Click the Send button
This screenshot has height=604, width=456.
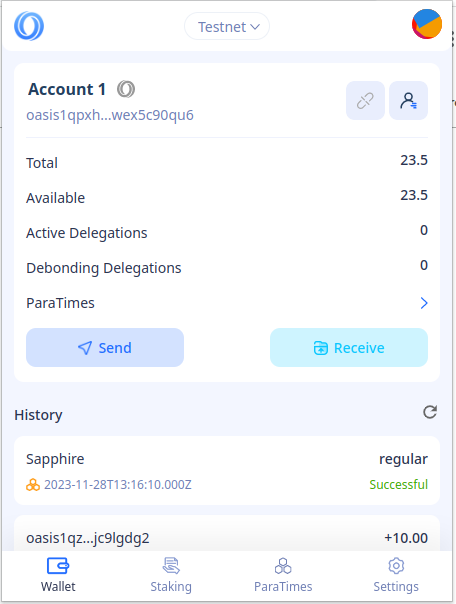point(105,347)
